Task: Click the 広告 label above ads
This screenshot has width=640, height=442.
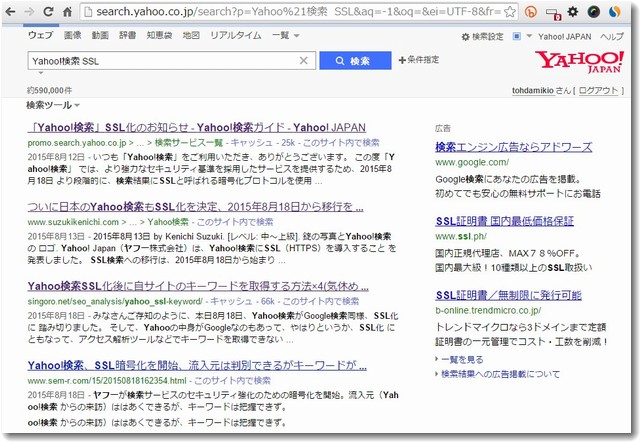Action: [x=443, y=129]
